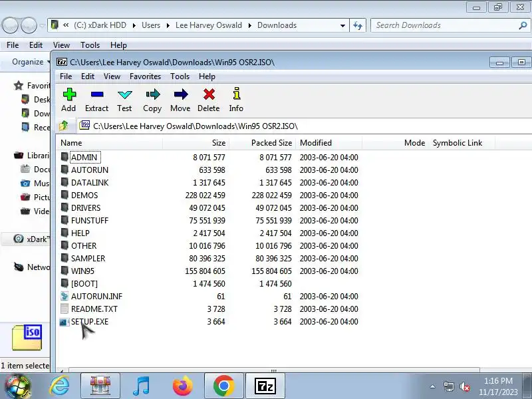Select the AUTORUN folder row
Screen dimensions: 532x399
(209, 170)
